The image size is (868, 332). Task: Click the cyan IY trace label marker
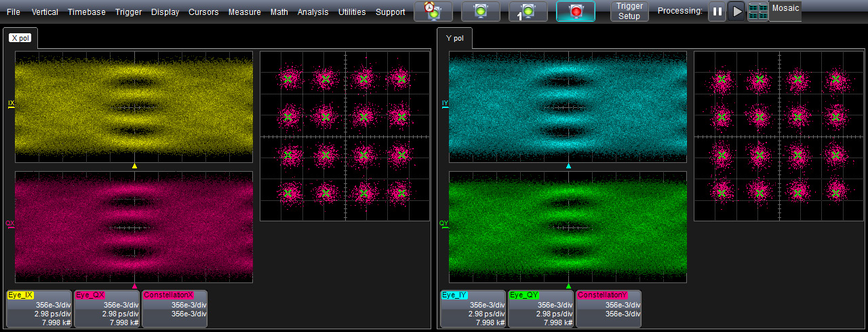tap(445, 104)
